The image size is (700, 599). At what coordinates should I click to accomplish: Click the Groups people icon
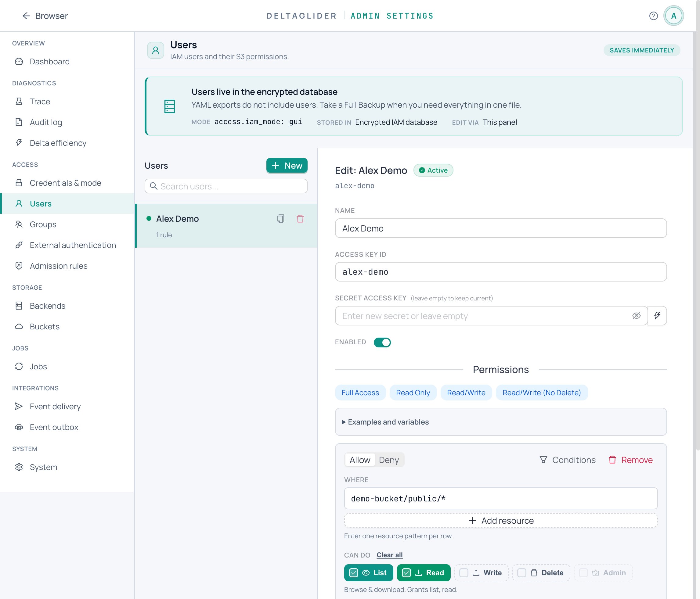(19, 224)
